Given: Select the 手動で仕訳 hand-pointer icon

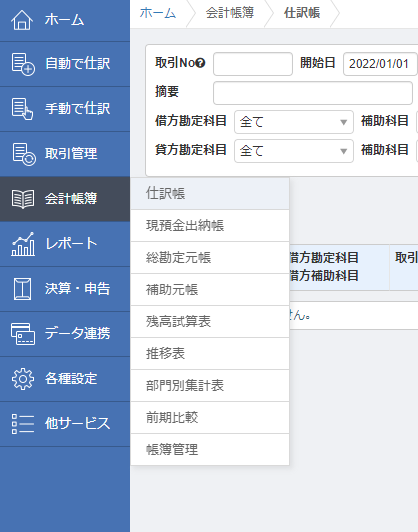Looking at the screenshot, I should (22, 109).
